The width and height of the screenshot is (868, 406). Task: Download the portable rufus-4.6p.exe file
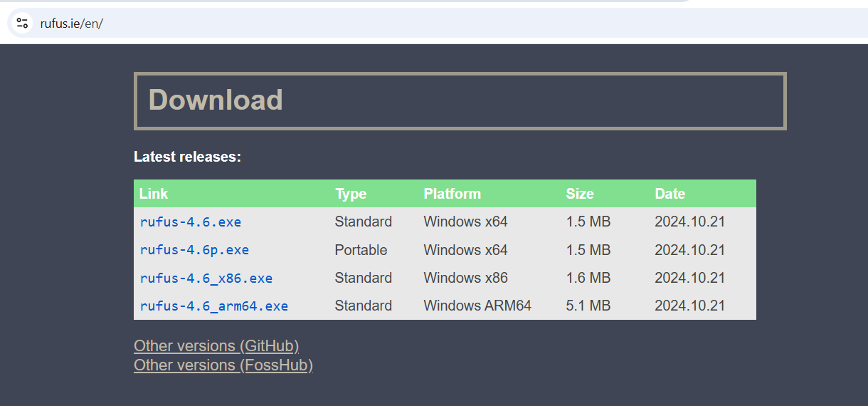pyautogui.click(x=194, y=250)
